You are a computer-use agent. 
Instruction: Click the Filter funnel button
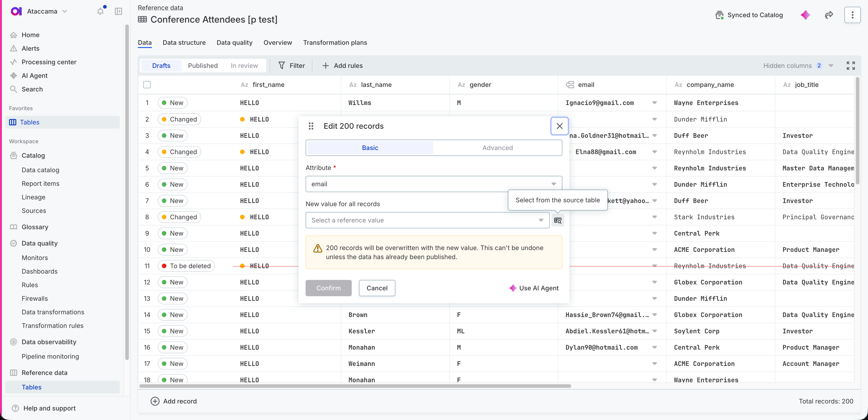[291, 65]
